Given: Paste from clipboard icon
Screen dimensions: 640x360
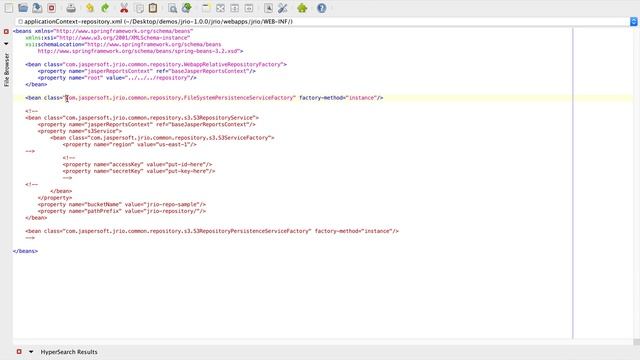Looking at the screenshot, I should [153, 8].
